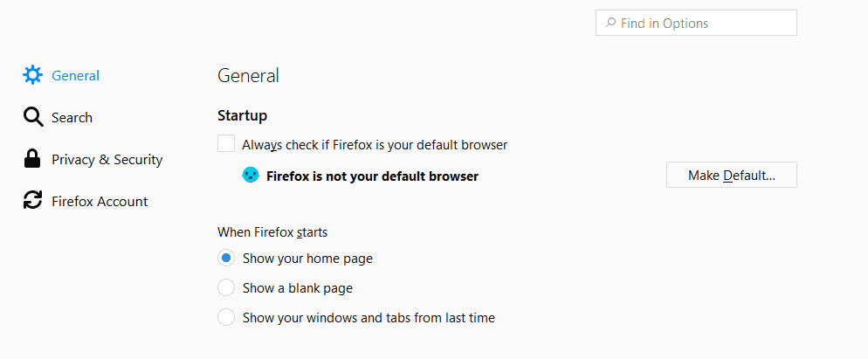Click the magnifier icon in Find in Options
The height and width of the screenshot is (359, 868).
point(610,23)
